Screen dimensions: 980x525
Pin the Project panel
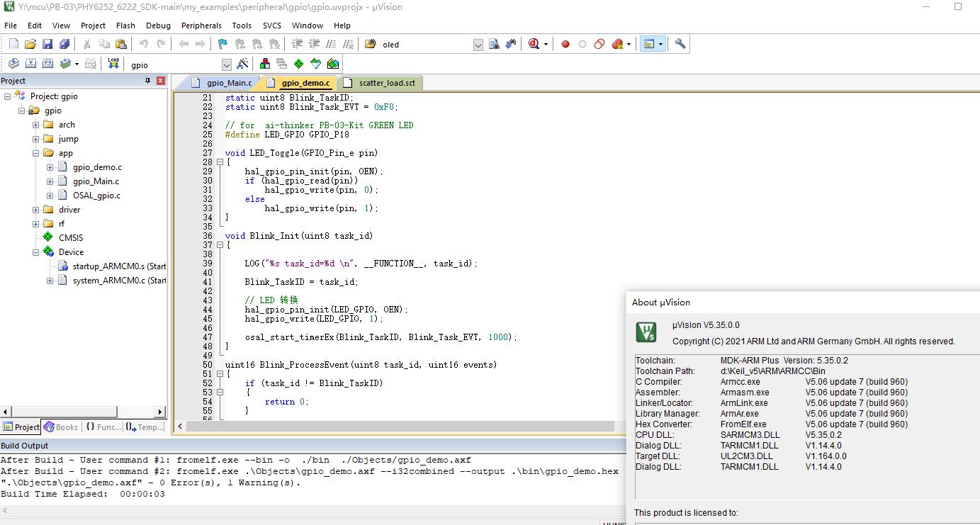tap(147, 81)
